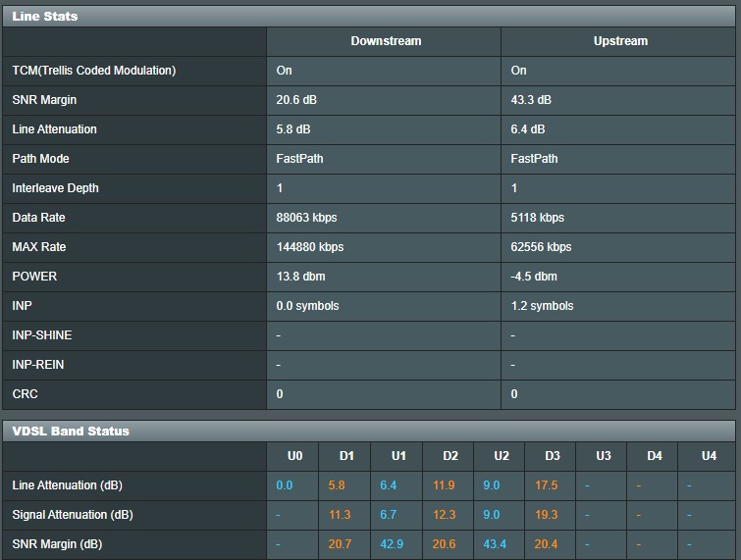This screenshot has width=741, height=560.
Task: Select the TCM(Trellis Coded Modulation) row label
Action: [x=94, y=71]
